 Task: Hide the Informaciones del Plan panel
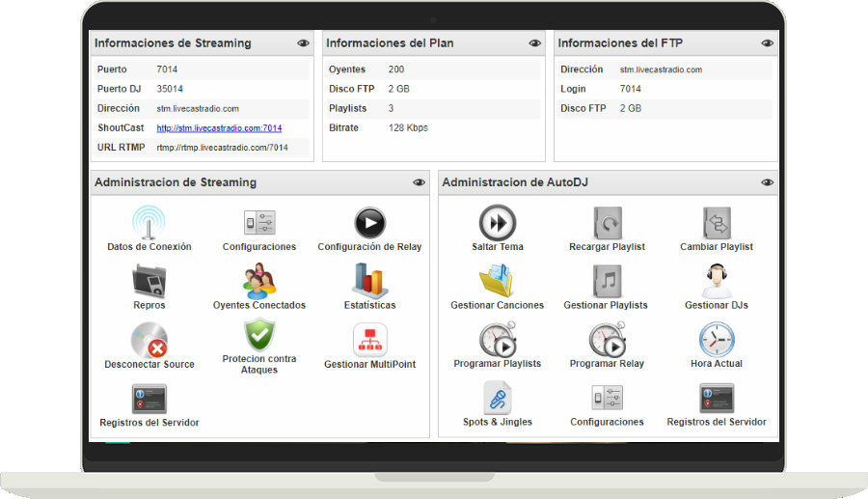pyautogui.click(x=534, y=43)
